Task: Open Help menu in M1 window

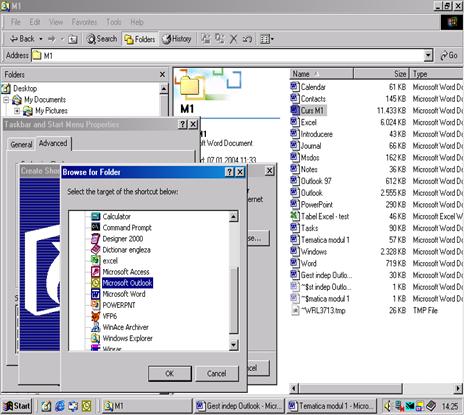Action: point(137,22)
